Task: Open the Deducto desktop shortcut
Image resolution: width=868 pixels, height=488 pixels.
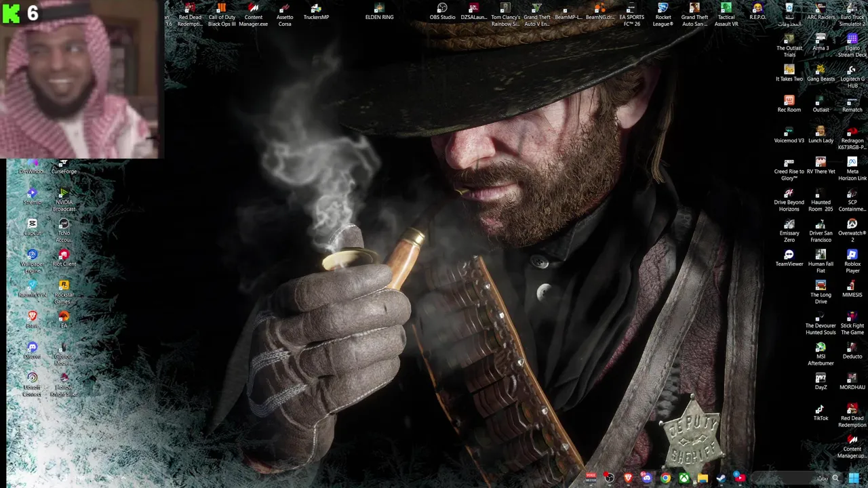Action: (852, 350)
